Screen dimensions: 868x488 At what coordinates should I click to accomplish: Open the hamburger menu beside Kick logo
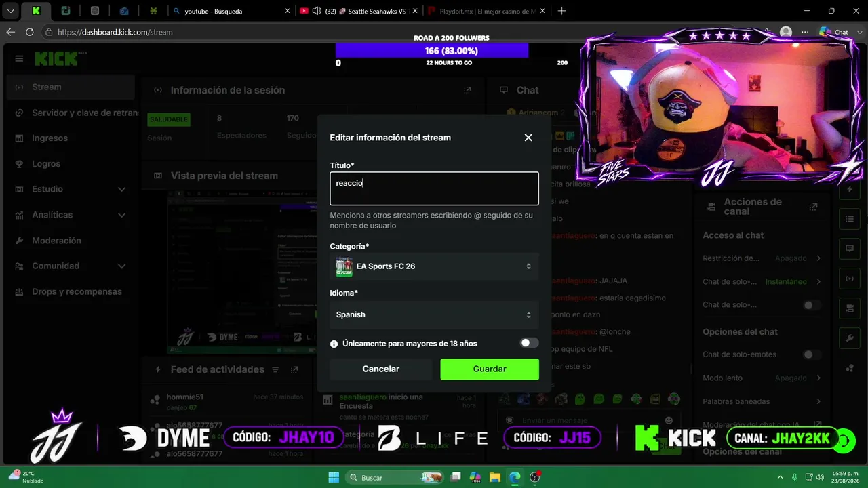19,59
